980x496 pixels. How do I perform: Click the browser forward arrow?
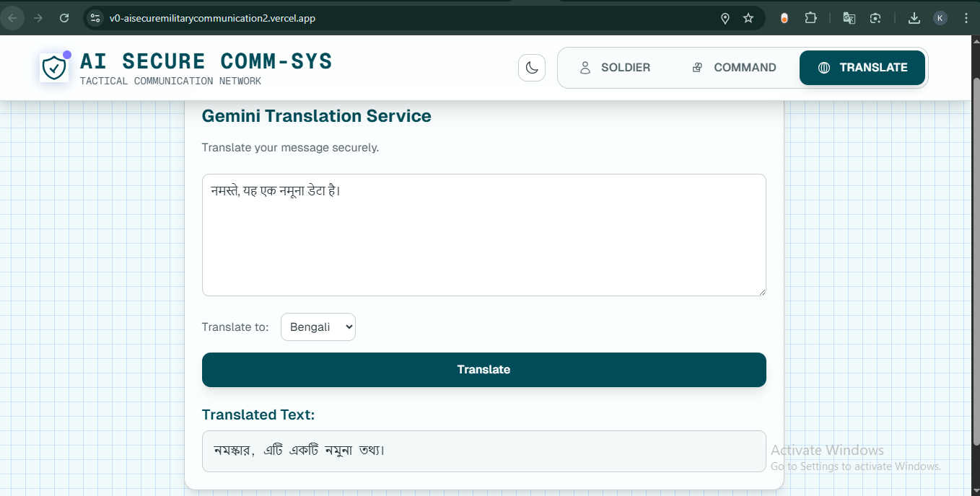tap(38, 18)
